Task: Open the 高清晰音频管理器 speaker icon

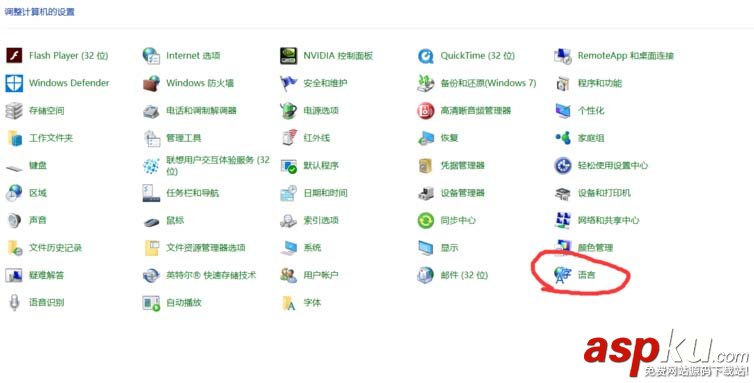Action: point(426,111)
